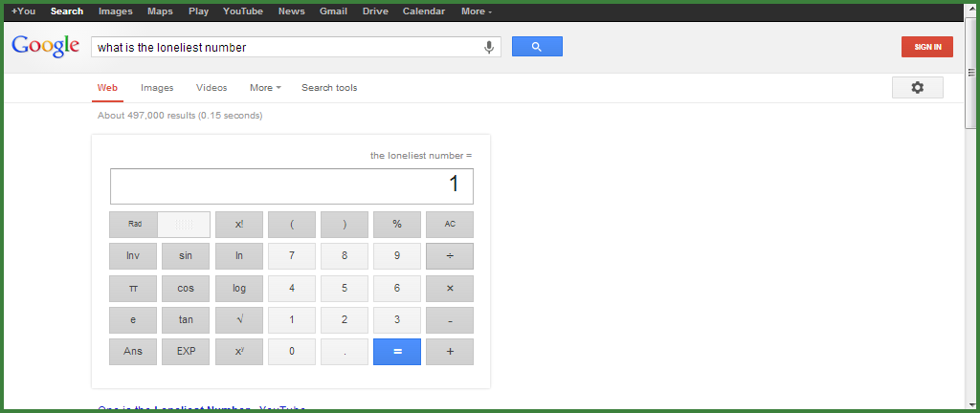The width and height of the screenshot is (980, 413).
Task: Open Maps from the top bar
Action: click(x=161, y=11)
